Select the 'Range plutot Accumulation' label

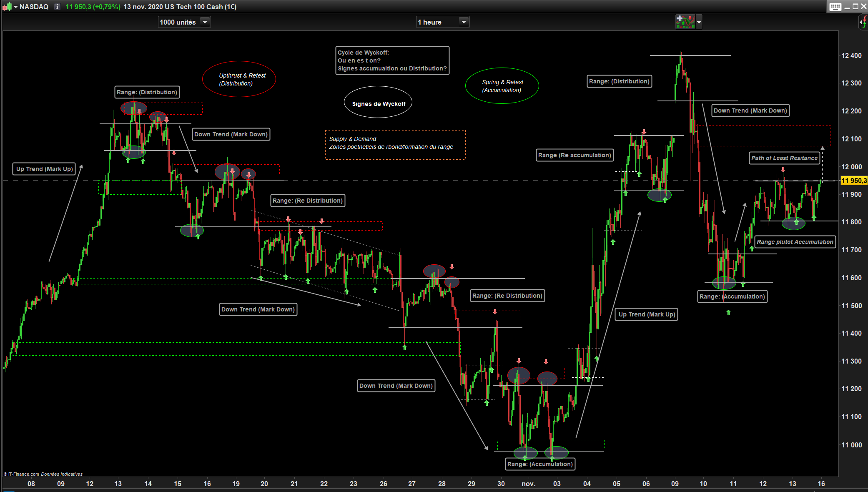[x=795, y=242]
